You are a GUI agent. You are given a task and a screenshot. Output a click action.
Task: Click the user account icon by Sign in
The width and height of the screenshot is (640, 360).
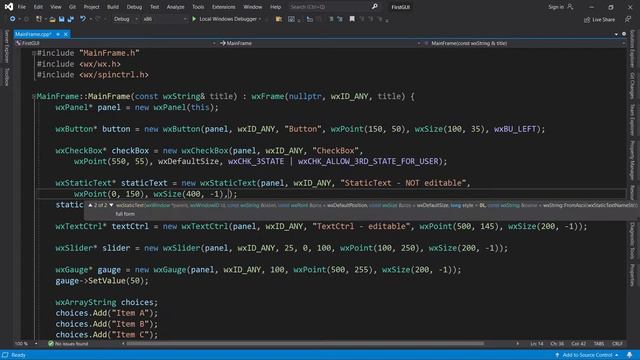coord(570,7)
